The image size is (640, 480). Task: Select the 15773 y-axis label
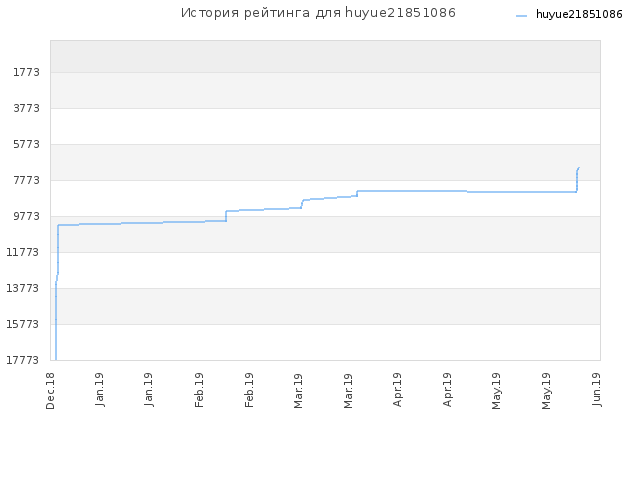click(x=23, y=324)
